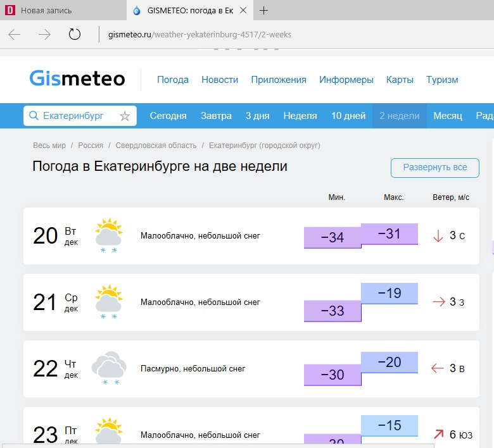494x448 pixels.
Task: Click the wind direction arrow for December 21
Action: pyautogui.click(x=438, y=302)
